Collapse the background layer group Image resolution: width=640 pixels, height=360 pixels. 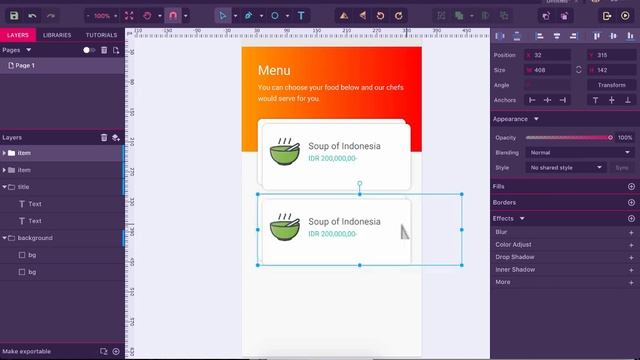tap(4, 238)
